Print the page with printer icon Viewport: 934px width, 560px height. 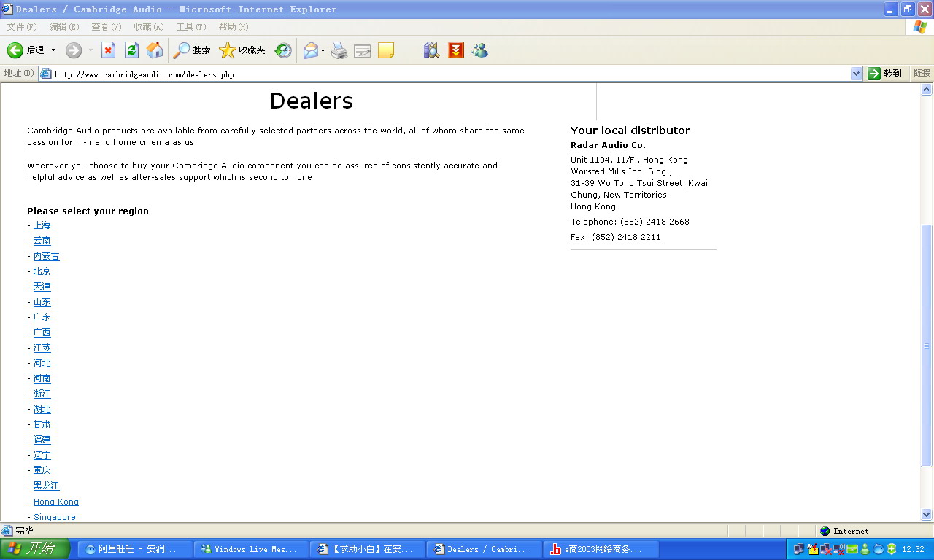[339, 50]
